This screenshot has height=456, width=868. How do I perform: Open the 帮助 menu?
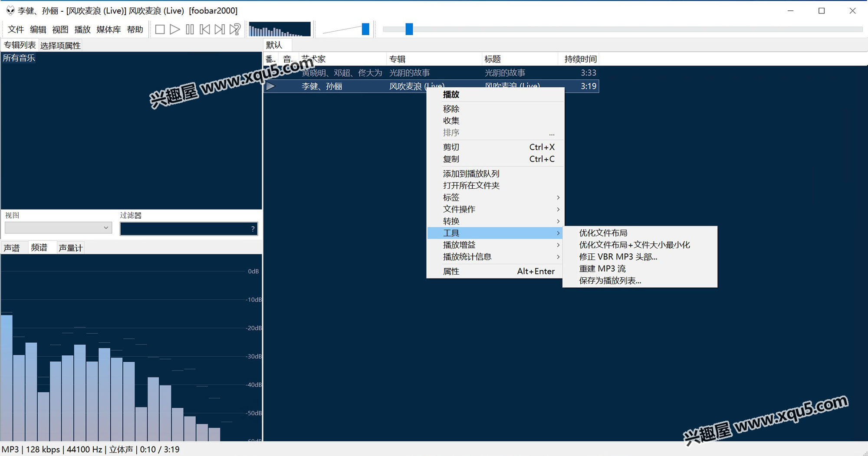click(x=135, y=29)
